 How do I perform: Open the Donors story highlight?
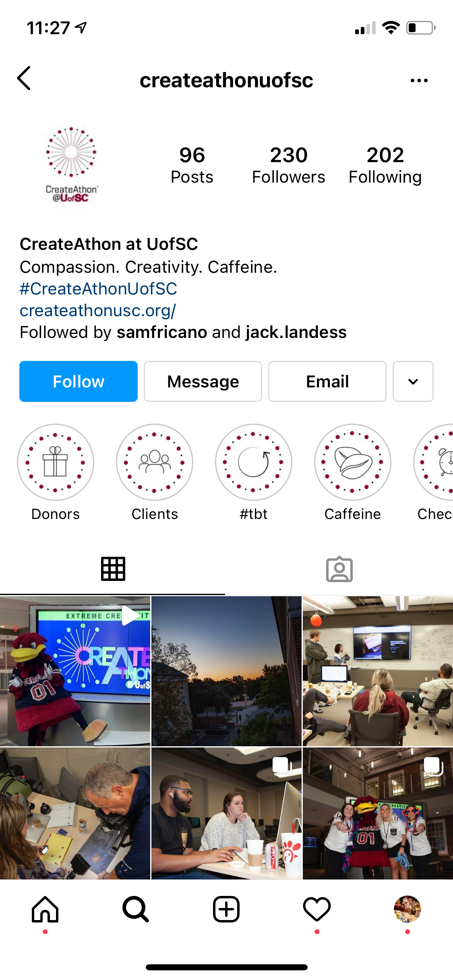(x=56, y=462)
